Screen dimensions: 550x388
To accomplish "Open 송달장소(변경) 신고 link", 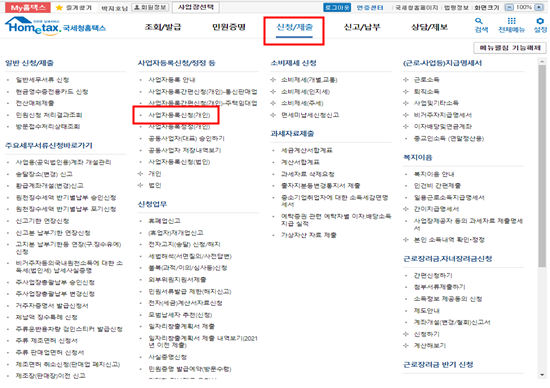I will coord(44,174).
